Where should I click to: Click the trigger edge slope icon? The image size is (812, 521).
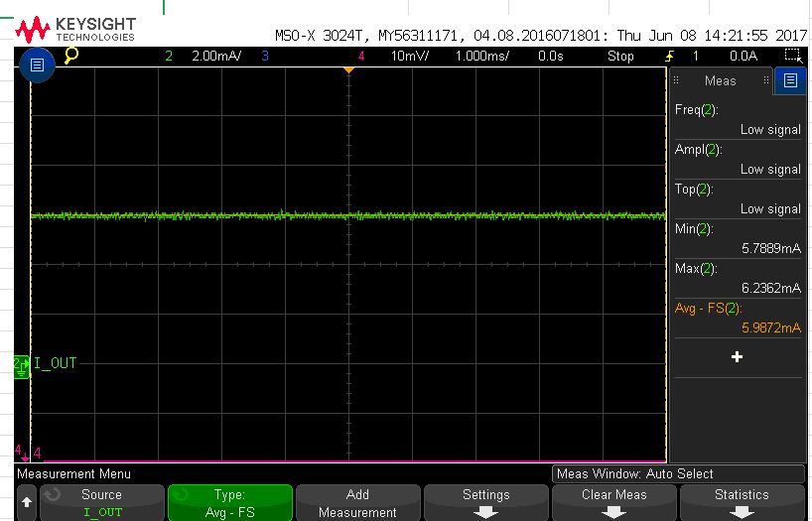[x=670, y=56]
